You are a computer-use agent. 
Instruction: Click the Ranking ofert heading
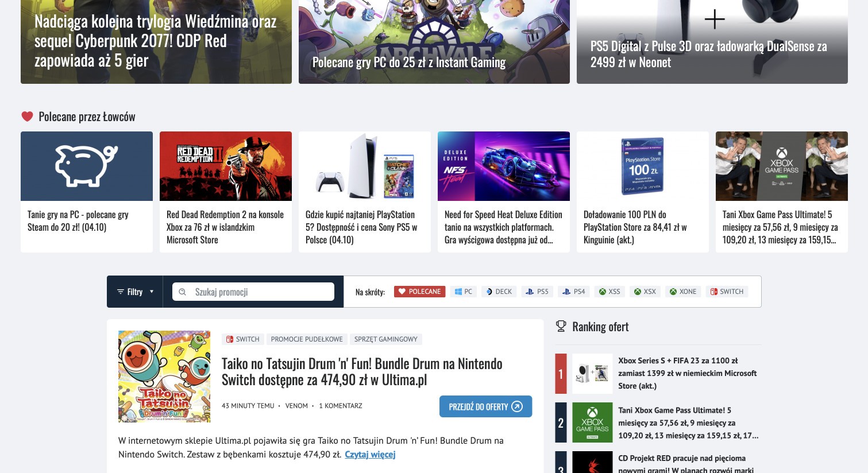point(600,327)
